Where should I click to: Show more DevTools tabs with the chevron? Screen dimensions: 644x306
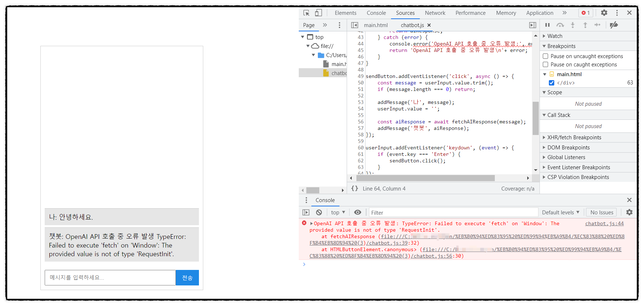click(x=564, y=13)
